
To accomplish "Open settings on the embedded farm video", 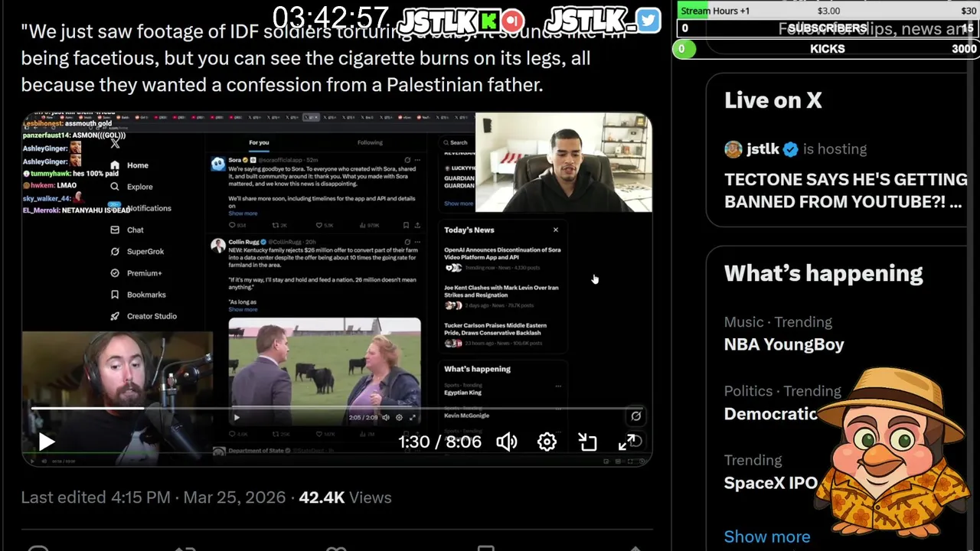I will pos(399,417).
